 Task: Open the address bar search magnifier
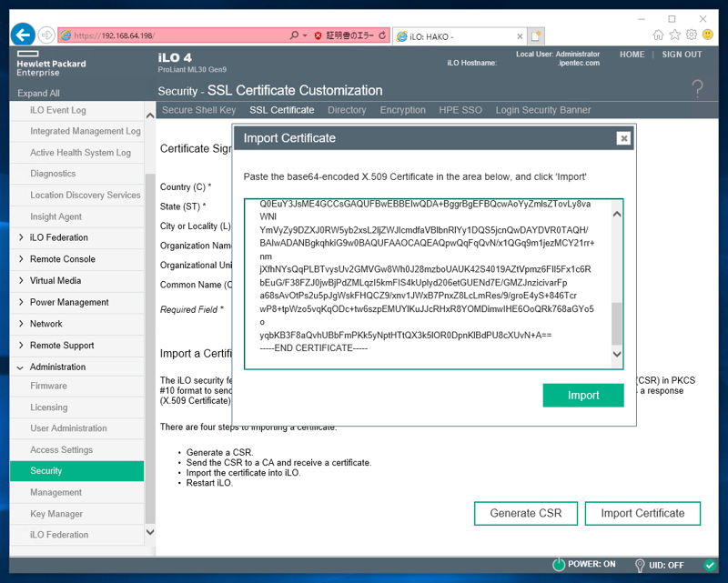click(x=294, y=35)
